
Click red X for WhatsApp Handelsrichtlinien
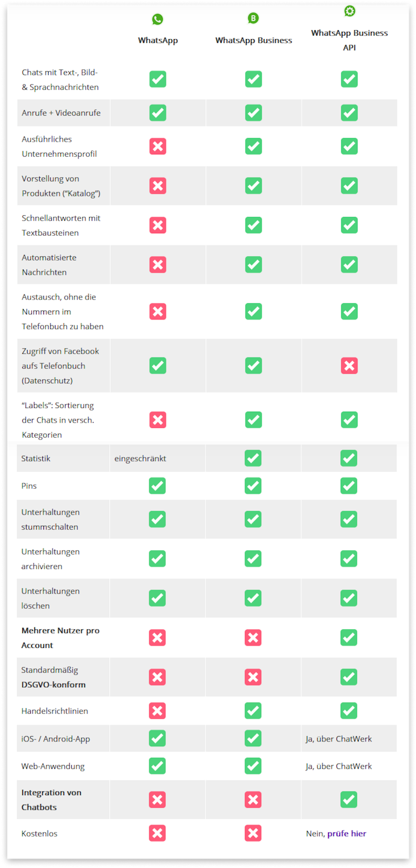click(x=157, y=711)
